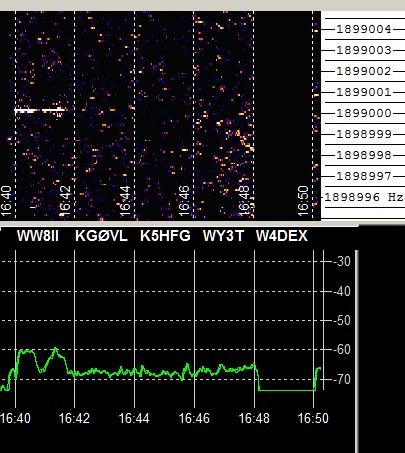Click the -50 dB level label
The height and width of the screenshot is (453, 405).
coord(342,321)
